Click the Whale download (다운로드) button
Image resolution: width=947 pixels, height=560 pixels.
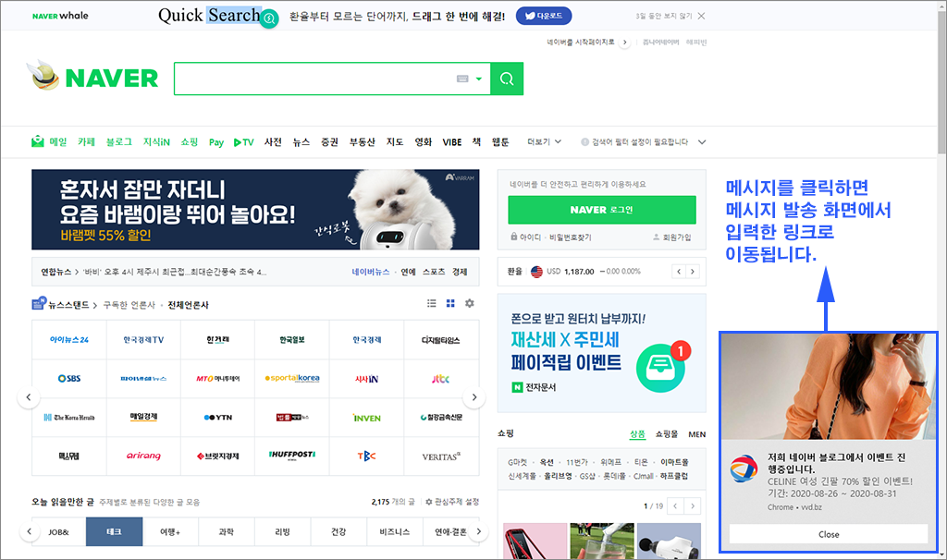click(544, 16)
